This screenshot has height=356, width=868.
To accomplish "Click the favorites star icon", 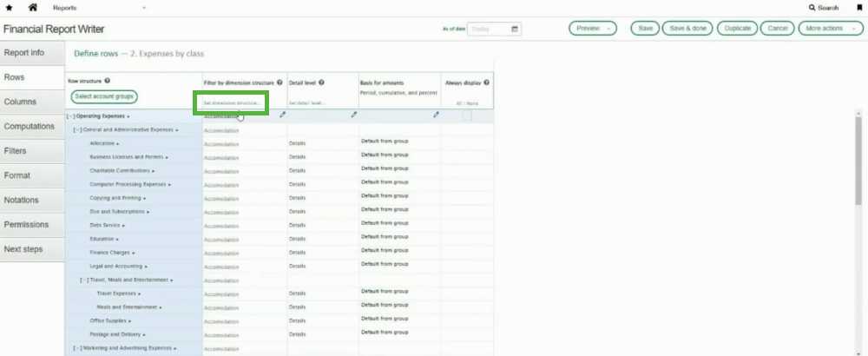I will (9, 8).
